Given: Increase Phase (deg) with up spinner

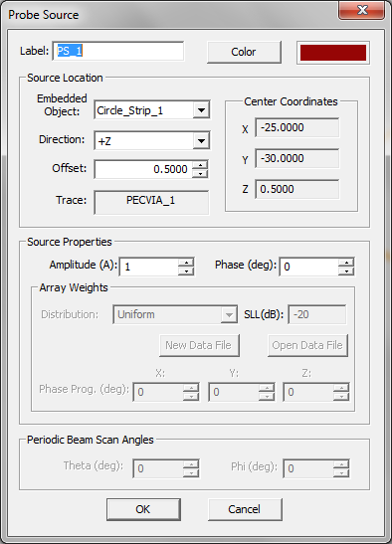Looking at the screenshot, I should click(x=346, y=263).
